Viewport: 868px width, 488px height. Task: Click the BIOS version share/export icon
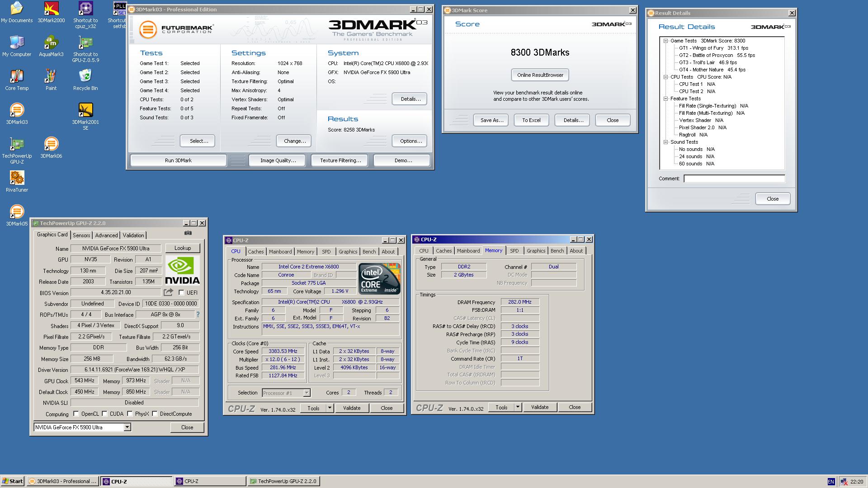coord(168,292)
